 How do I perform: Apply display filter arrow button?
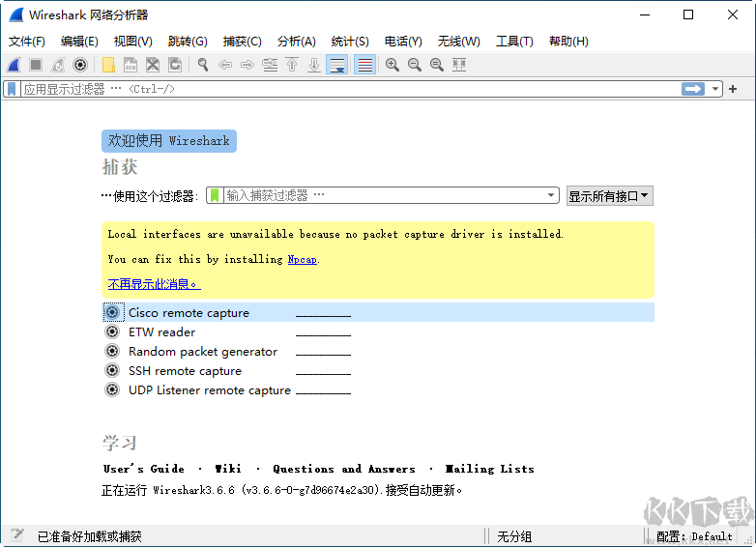693,89
